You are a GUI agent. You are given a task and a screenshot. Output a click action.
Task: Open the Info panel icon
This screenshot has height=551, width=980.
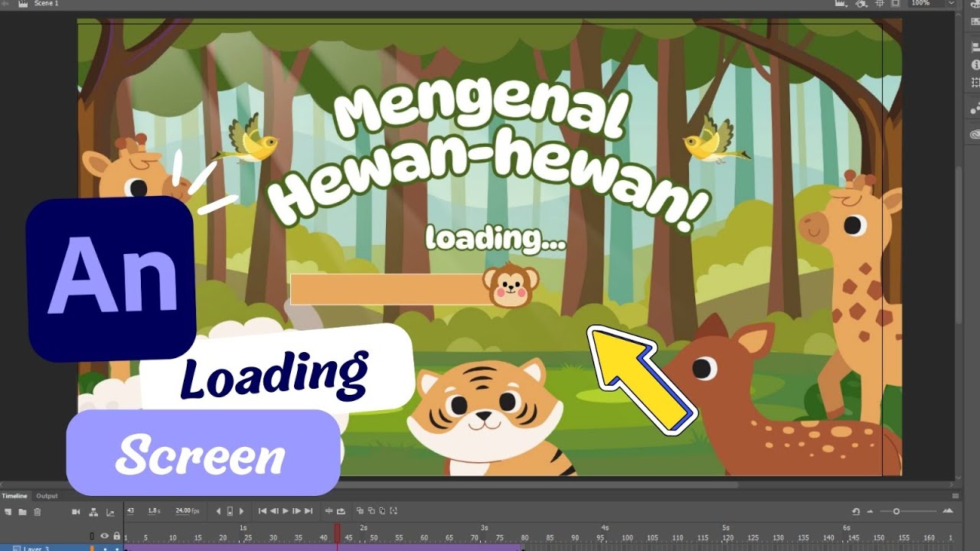point(975,64)
